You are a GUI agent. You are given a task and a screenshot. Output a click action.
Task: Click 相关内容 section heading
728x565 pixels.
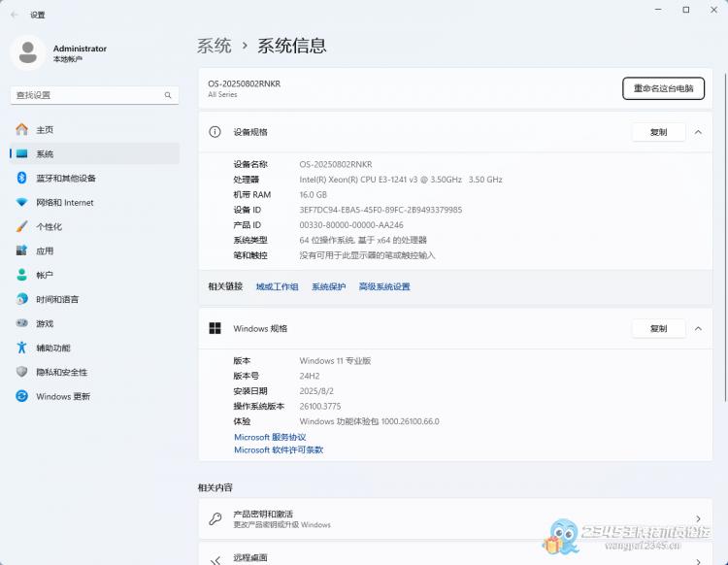coord(215,487)
